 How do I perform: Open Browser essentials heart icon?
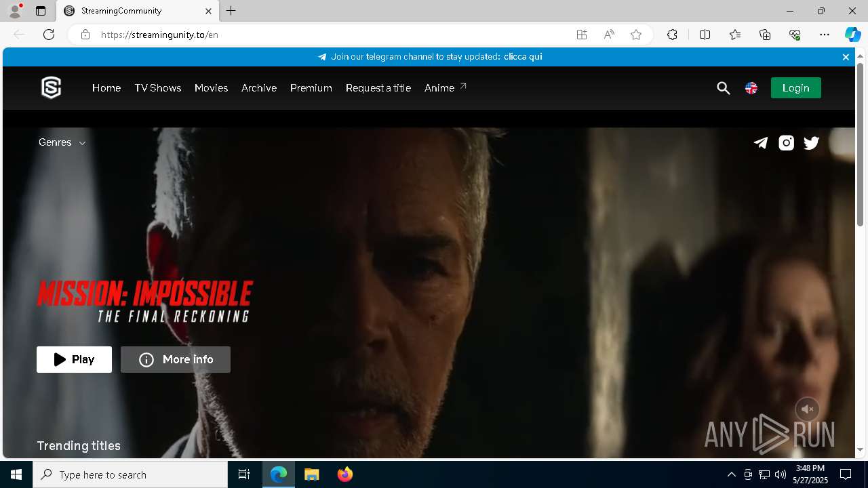(x=795, y=35)
